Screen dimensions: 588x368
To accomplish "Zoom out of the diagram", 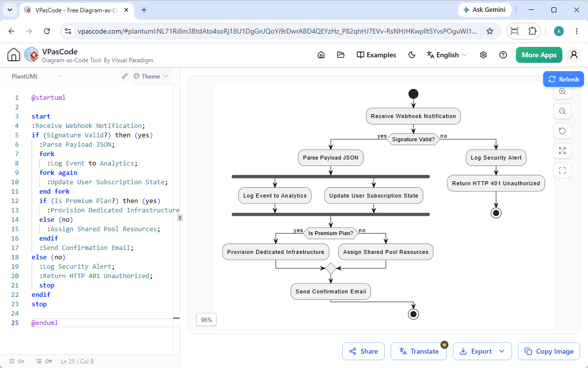I will [x=562, y=111].
